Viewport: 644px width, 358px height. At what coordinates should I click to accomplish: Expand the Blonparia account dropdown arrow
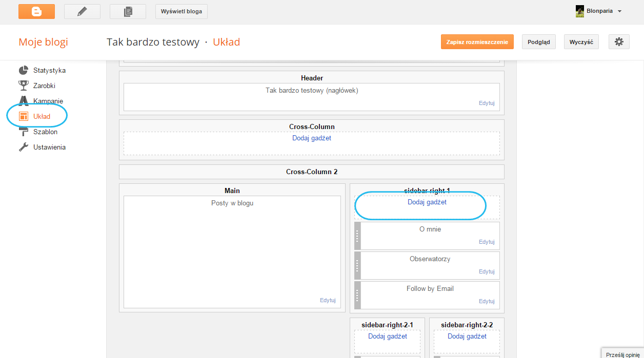point(619,11)
